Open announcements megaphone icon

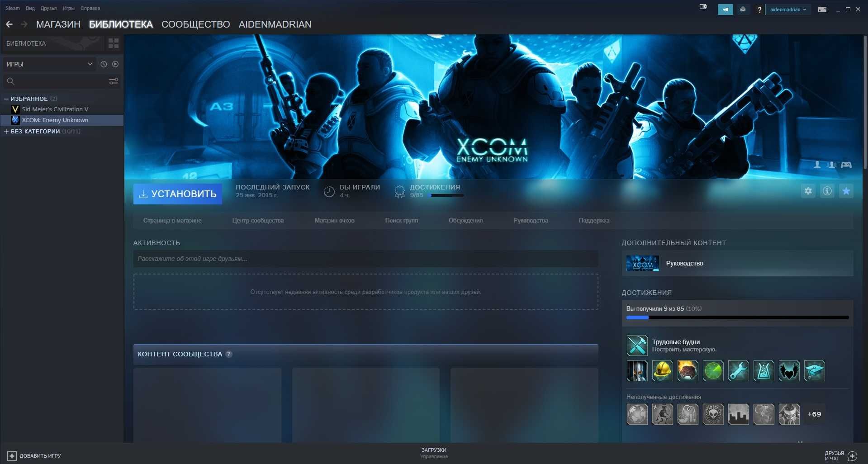[726, 9]
